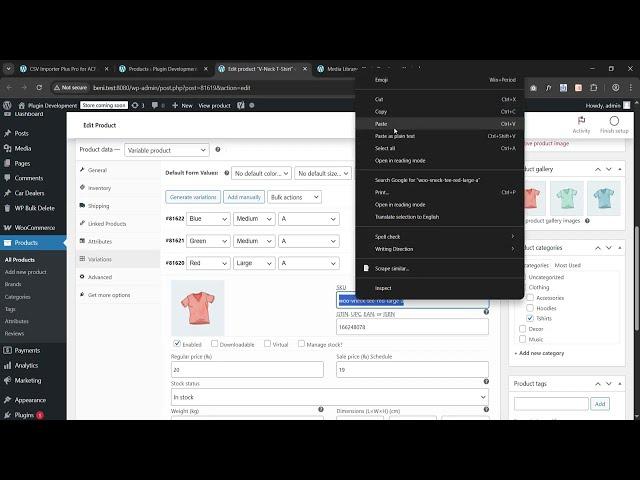Open the Finish setup circle icon

pos(614,121)
